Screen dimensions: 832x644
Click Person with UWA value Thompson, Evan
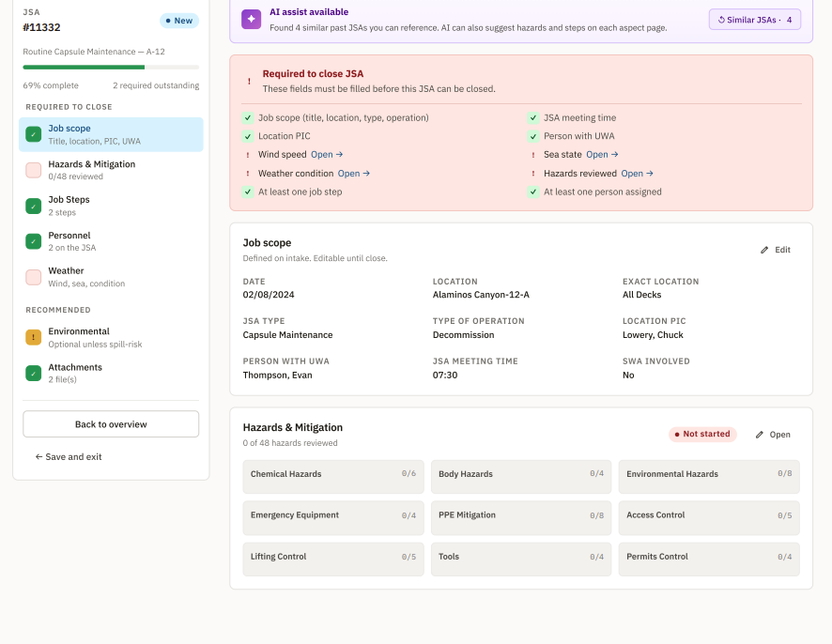tap(278, 376)
